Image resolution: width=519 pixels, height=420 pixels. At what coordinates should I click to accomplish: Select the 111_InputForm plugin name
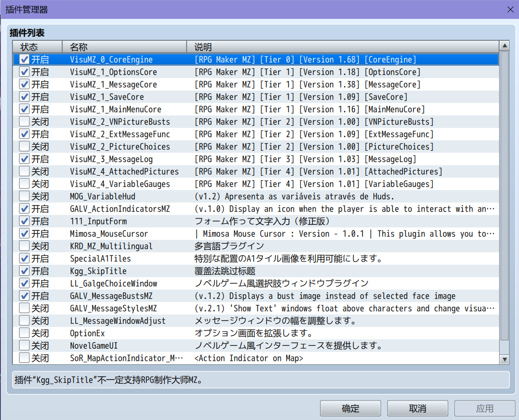click(x=99, y=221)
